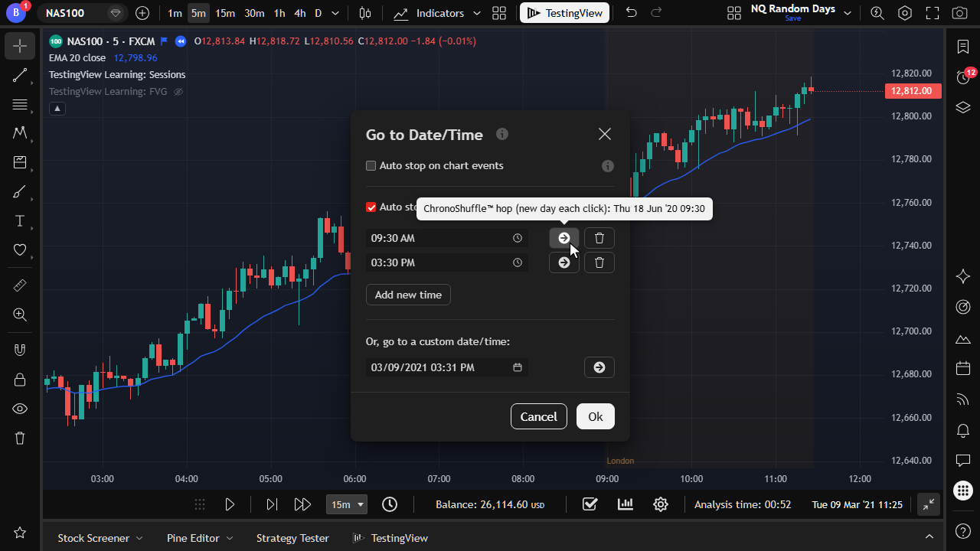Toggle magnet mode in left toolbar

(x=20, y=350)
